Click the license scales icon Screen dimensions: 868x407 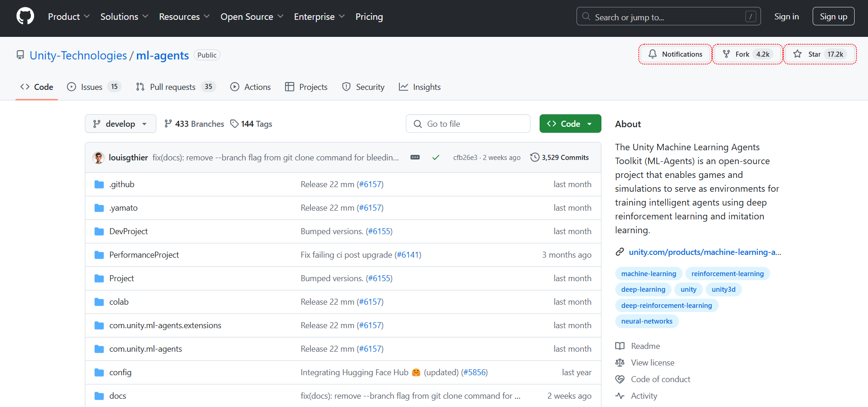[x=620, y=363]
